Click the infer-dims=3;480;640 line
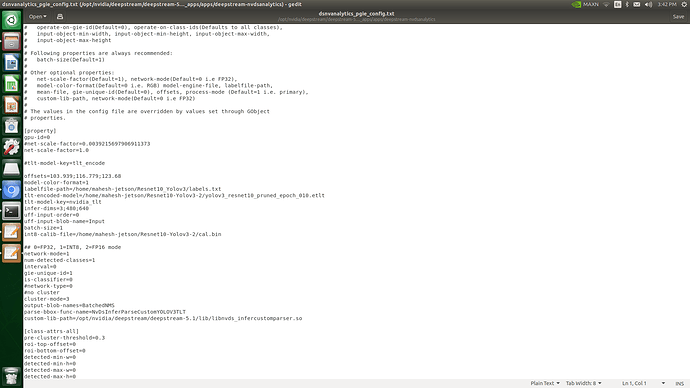Screen dimensions: 690x388 56,209
